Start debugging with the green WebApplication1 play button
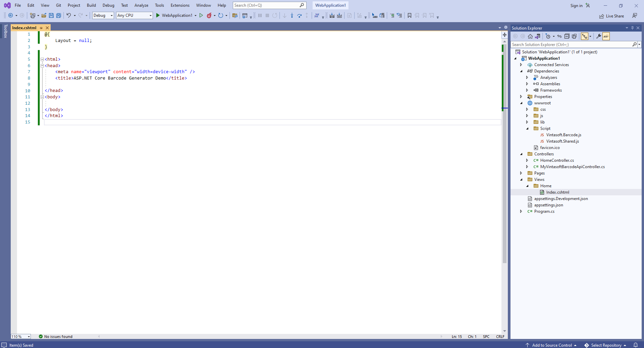Image resolution: width=644 pixels, height=348 pixels. [158, 15]
